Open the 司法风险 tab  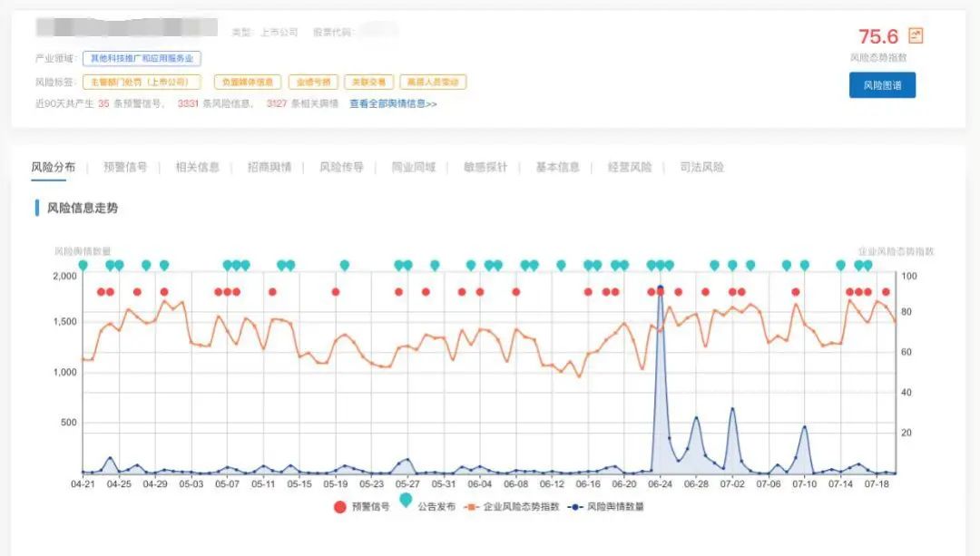point(702,168)
